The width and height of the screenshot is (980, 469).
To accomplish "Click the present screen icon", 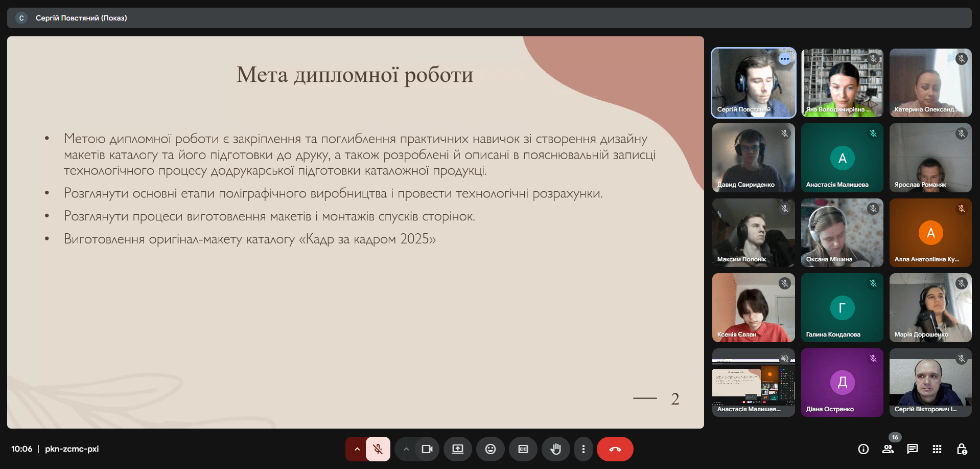I will point(457,449).
